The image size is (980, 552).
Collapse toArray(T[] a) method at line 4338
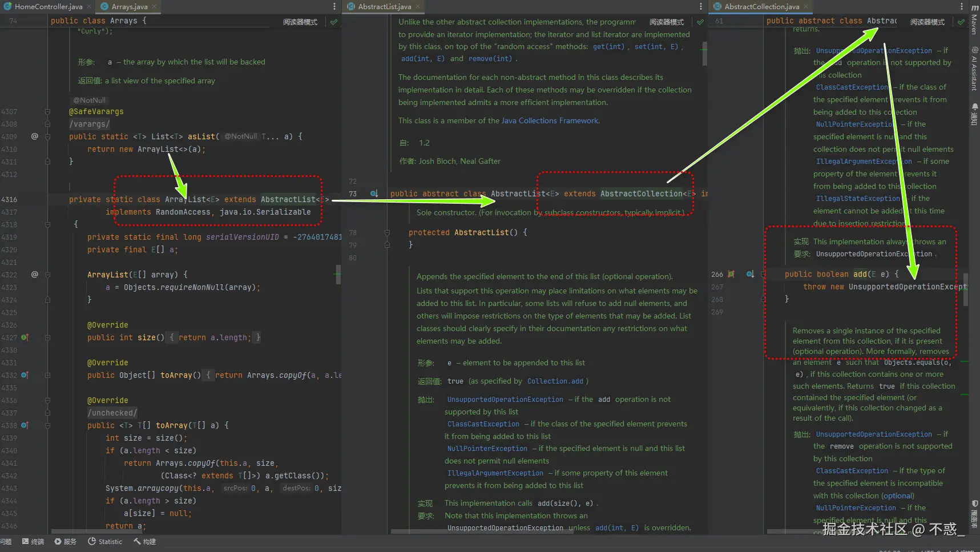coord(47,425)
